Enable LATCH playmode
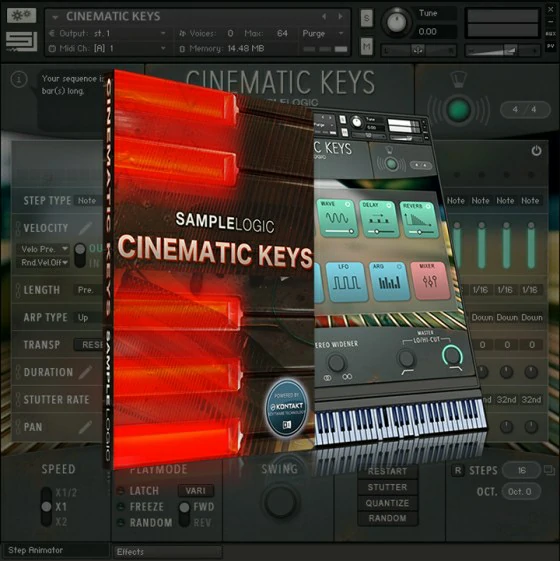560x561 pixels. coord(121,491)
